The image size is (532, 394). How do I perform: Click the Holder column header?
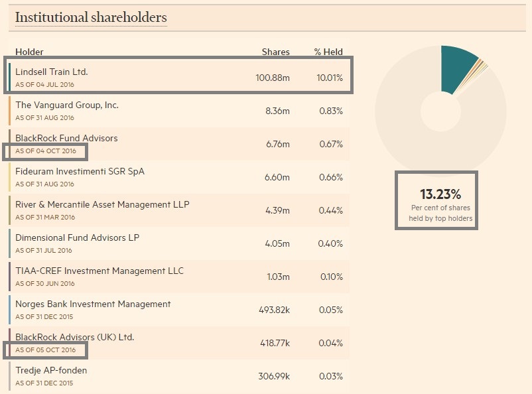coord(29,52)
